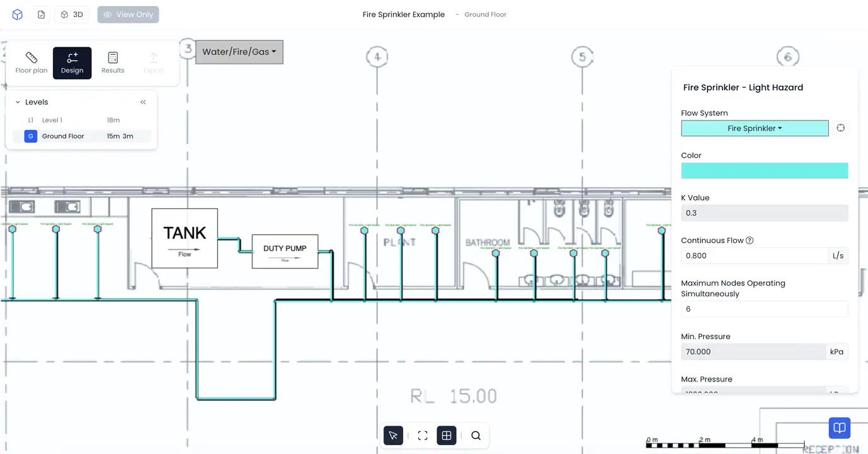
Task: Click the K Value field
Action: tap(764, 213)
